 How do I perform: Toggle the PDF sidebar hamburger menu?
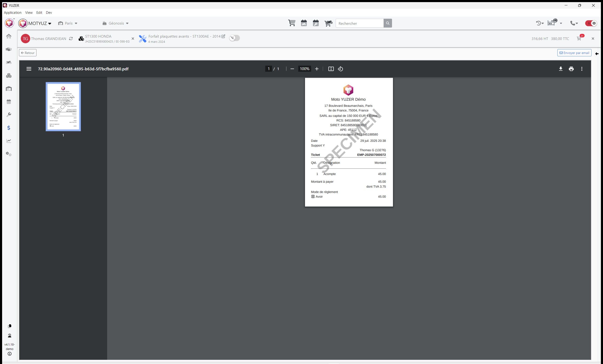click(29, 69)
